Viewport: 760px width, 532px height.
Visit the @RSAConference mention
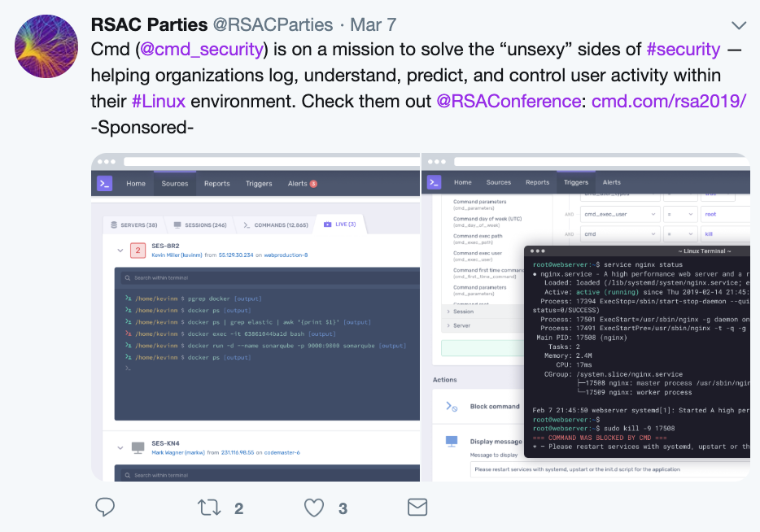click(x=509, y=101)
